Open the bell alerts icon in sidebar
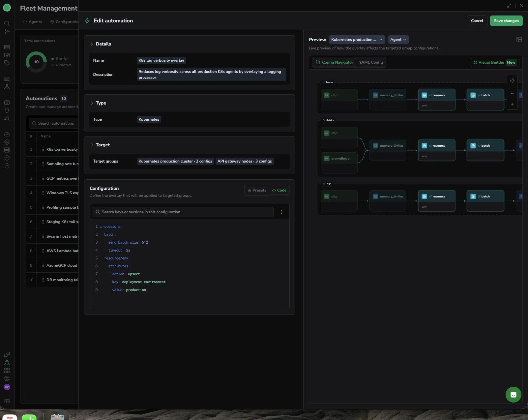 click(x=7, y=110)
